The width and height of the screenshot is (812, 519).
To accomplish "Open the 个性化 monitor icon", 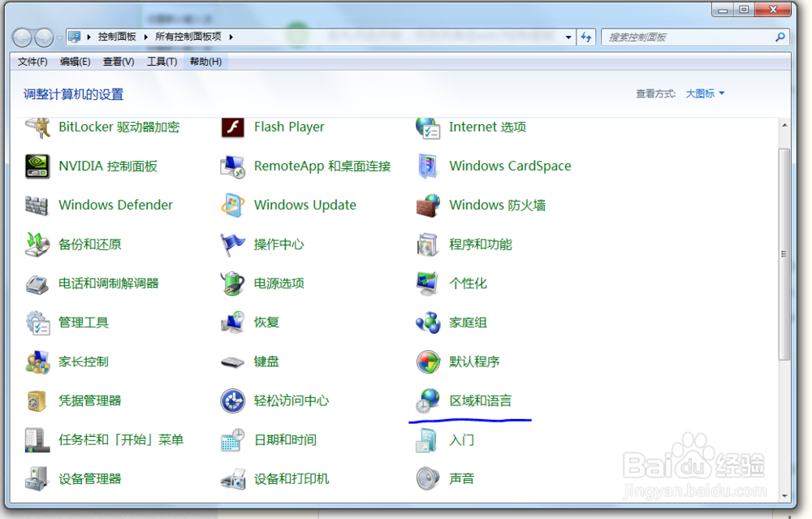I will 428,283.
